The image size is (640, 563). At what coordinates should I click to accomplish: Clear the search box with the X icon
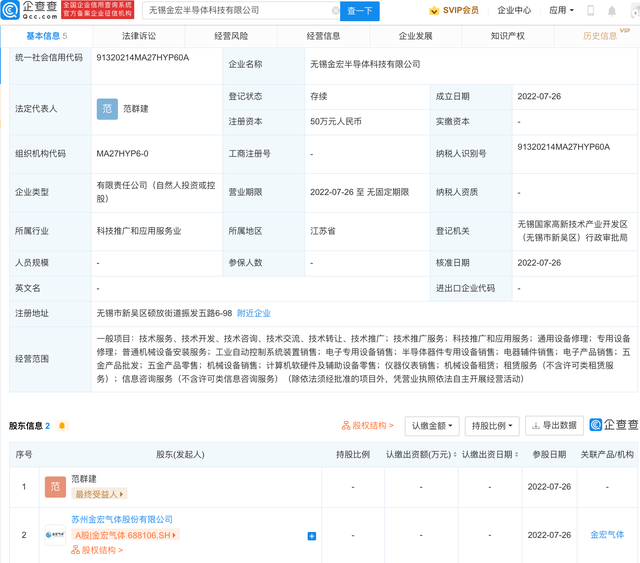333,11
